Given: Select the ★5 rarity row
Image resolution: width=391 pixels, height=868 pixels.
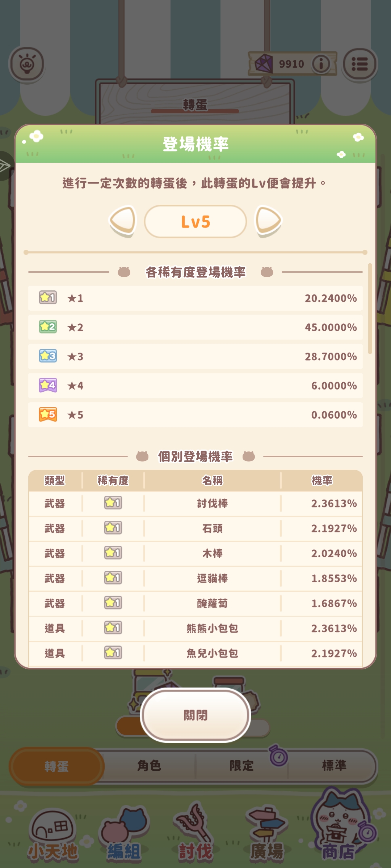Looking at the screenshot, I should coord(195,415).
